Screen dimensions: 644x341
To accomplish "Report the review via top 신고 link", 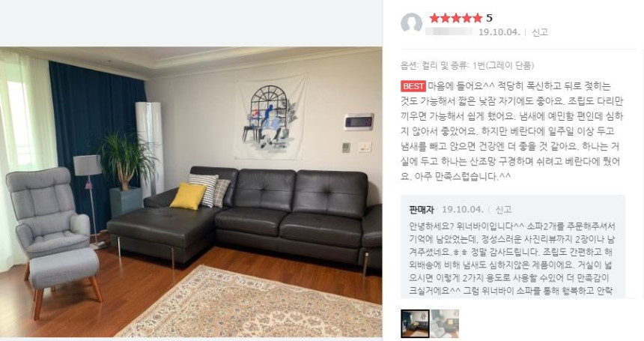I will (x=540, y=32).
